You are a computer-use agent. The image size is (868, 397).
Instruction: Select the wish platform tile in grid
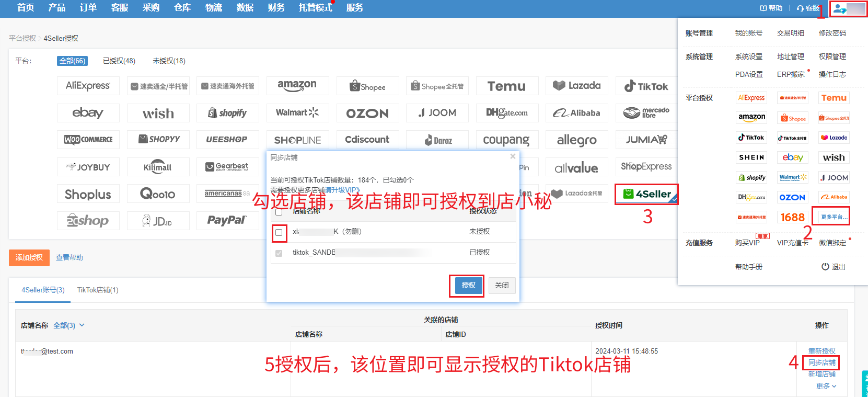(158, 113)
